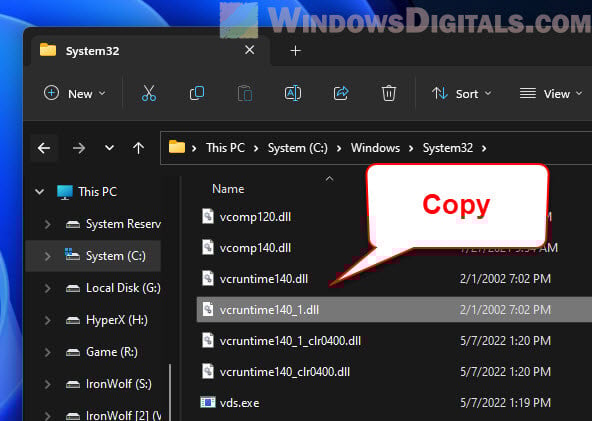The width and height of the screenshot is (592, 421).
Task: Click vds.exe date 5/7/2022 1:19 PM
Action: (x=505, y=403)
